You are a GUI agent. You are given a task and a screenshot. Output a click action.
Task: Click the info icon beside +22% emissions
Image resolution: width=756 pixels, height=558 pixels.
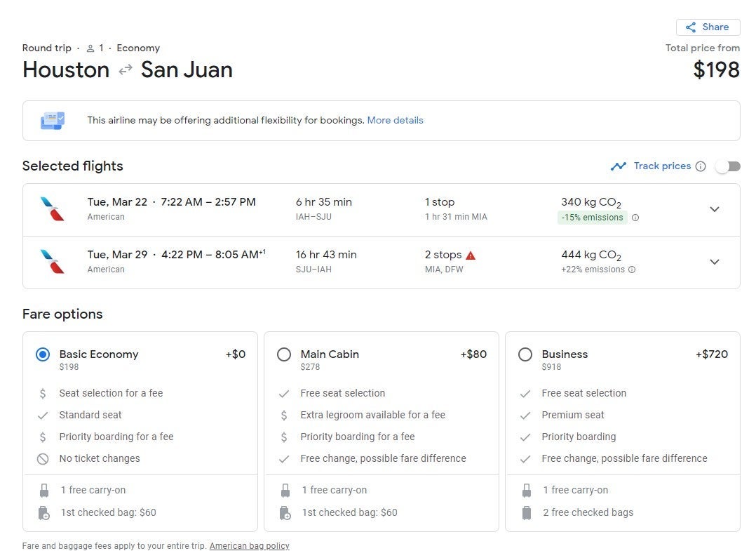(x=632, y=270)
